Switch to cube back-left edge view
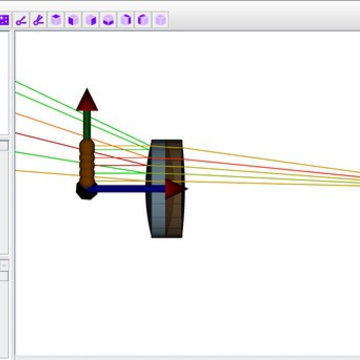360x360 pixels. click(x=143, y=20)
